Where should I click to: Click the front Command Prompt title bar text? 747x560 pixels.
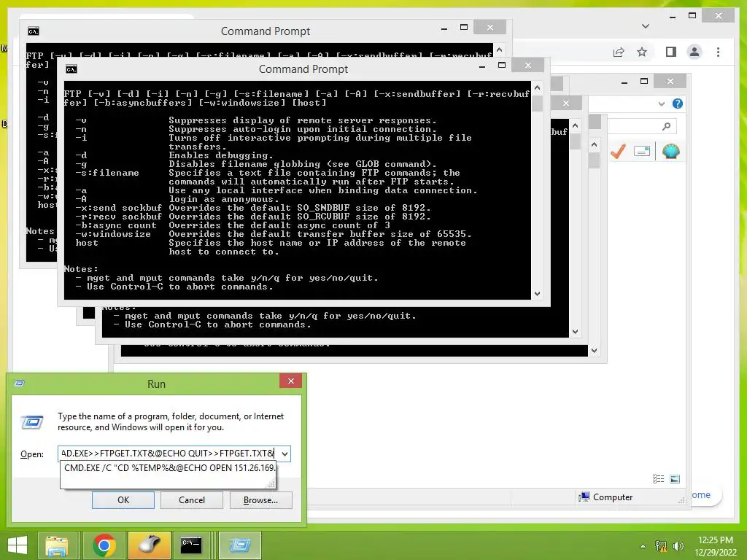pos(303,69)
